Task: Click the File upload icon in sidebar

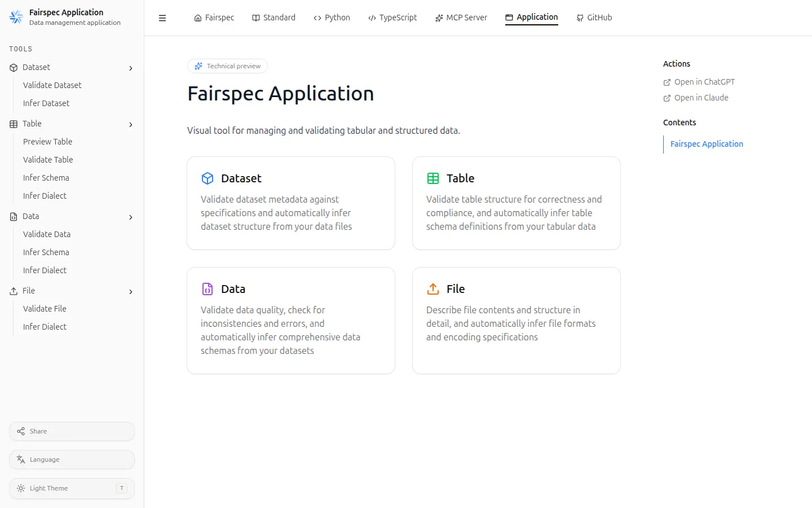Action: point(14,291)
